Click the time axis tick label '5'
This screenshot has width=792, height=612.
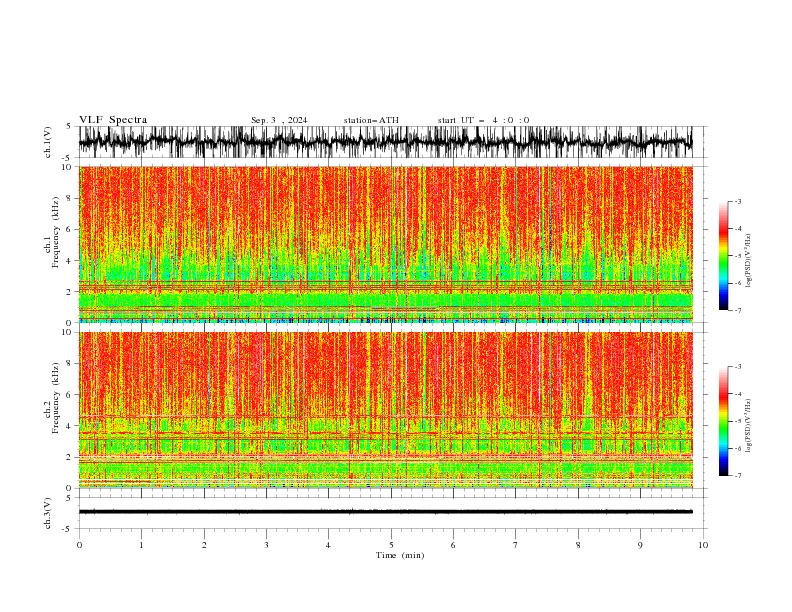coord(391,545)
